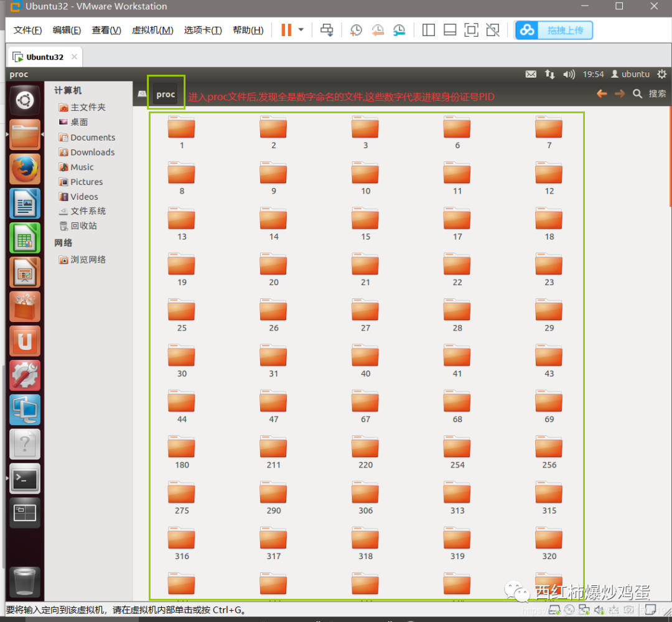Open the 选项卡(T) menu
672x622 pixels.
pyautogui.click(x=203, y=30)
